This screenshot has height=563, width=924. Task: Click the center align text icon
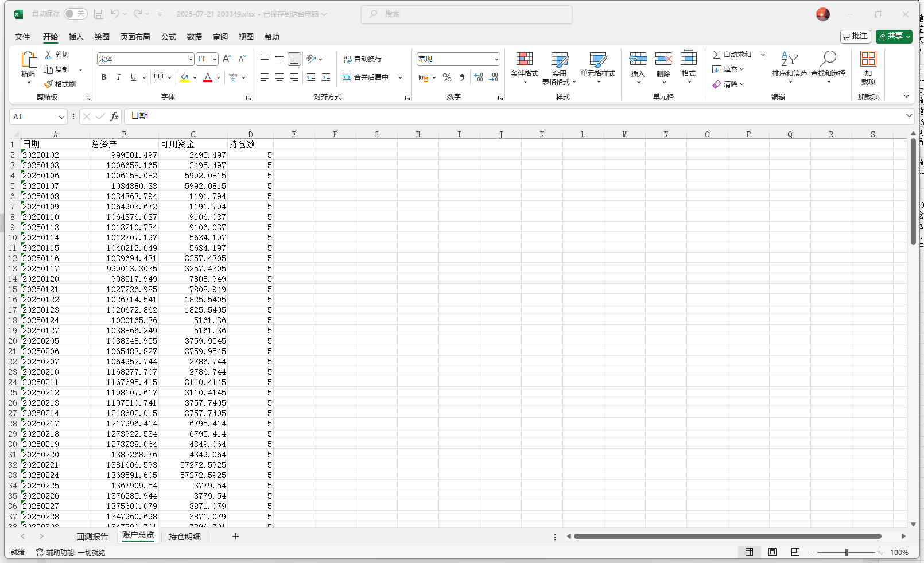279,77
